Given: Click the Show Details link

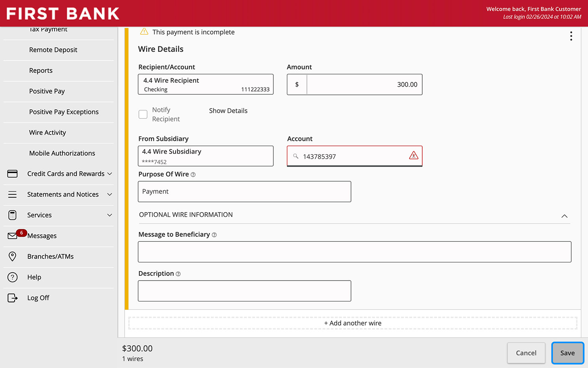Looking at the screenshot, I should [228, 111].
